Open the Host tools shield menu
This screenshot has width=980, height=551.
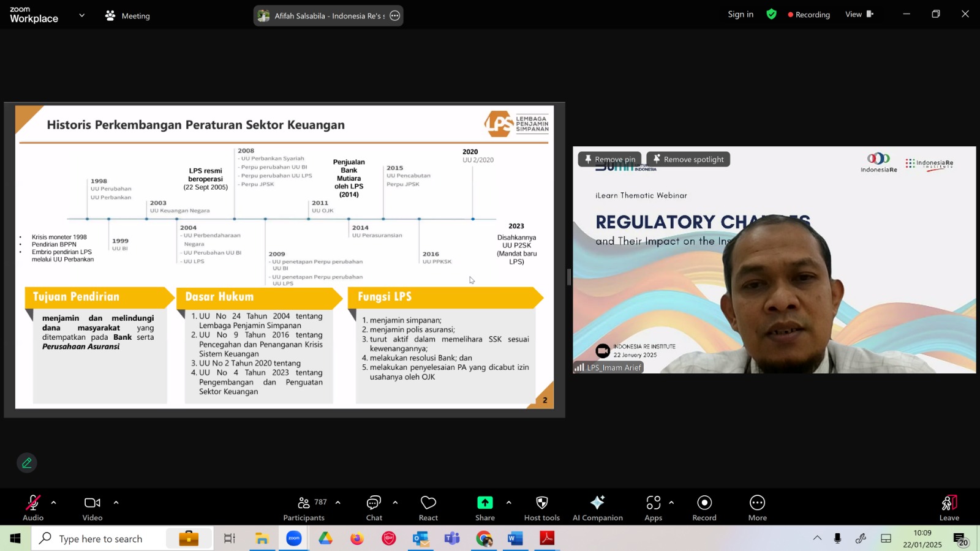tap(541, 508)
